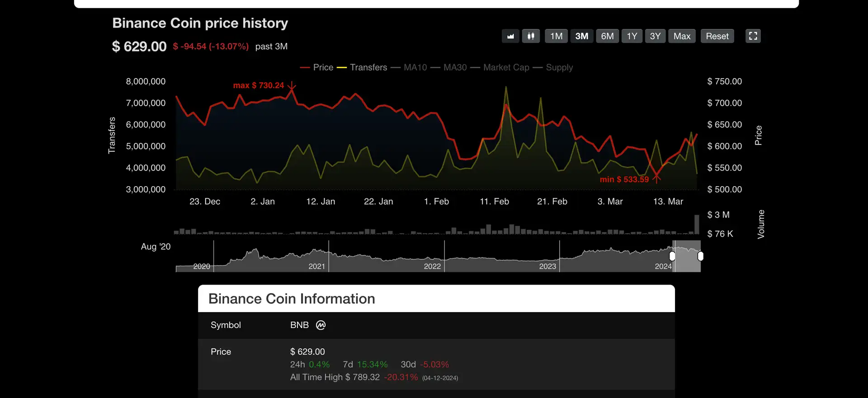This screenshot has height=398, width=868.
Task: Show Max price history range
Action: point(682,36)
